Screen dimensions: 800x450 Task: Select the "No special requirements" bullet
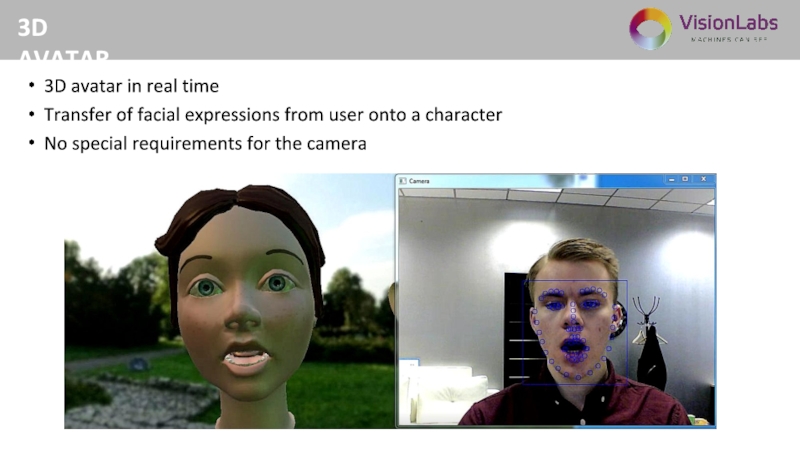click(205, 143)
